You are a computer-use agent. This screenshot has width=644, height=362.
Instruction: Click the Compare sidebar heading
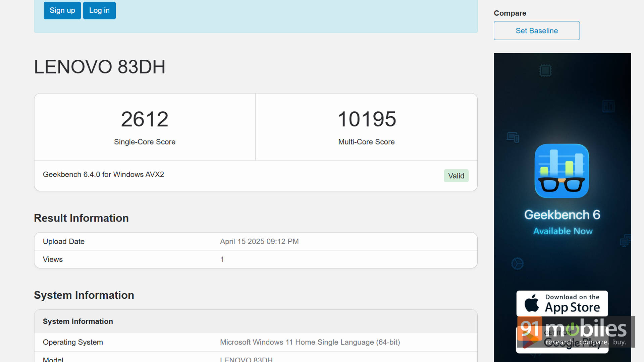click(x=510, y=13)
